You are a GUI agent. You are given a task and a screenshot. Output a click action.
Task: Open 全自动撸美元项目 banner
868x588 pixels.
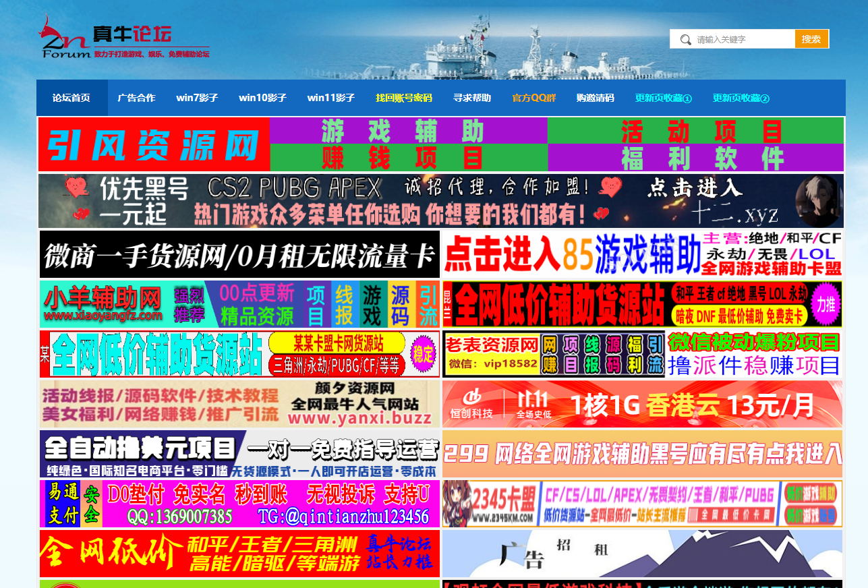[x=239, y=454]
